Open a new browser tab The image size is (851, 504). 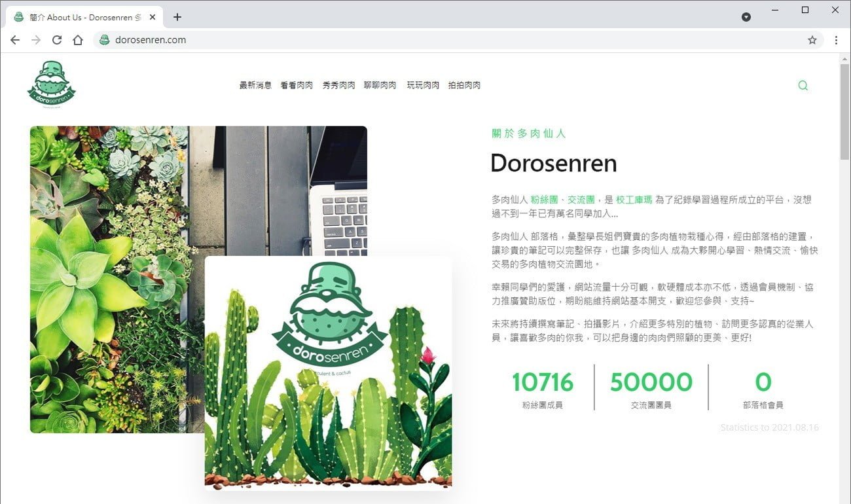[x=177, y=17]
